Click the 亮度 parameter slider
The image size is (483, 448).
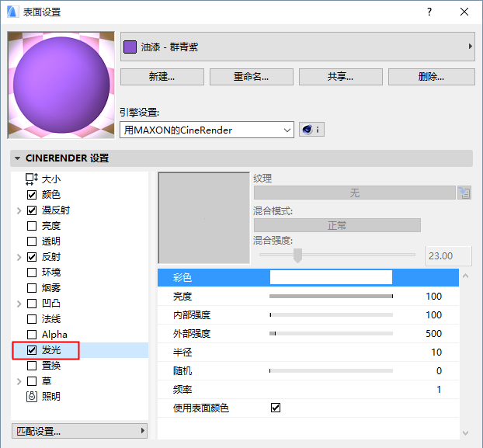tap(331, 296)
